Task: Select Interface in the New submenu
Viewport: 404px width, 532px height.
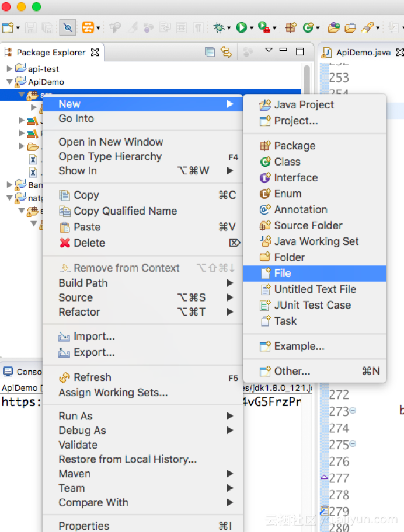Action: tap(315, 178)
